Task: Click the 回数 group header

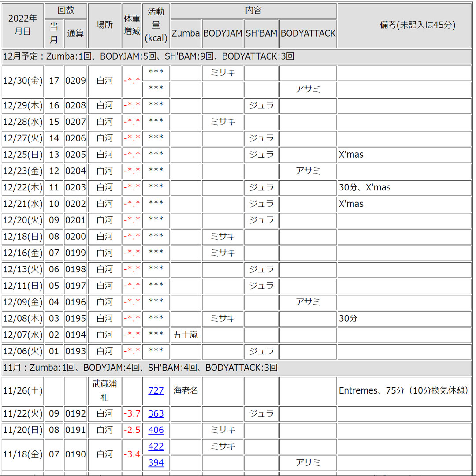Action: 66,11
